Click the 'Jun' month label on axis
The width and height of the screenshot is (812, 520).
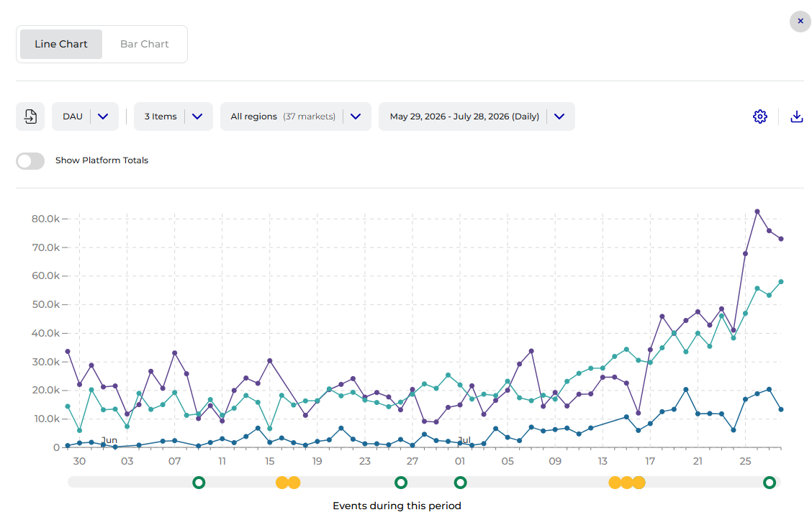pos(109,439)
